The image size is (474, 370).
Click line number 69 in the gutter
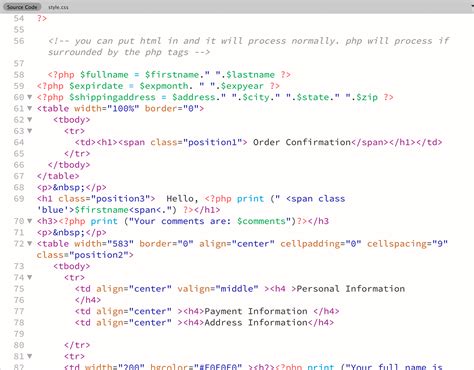tap(19, 199)
